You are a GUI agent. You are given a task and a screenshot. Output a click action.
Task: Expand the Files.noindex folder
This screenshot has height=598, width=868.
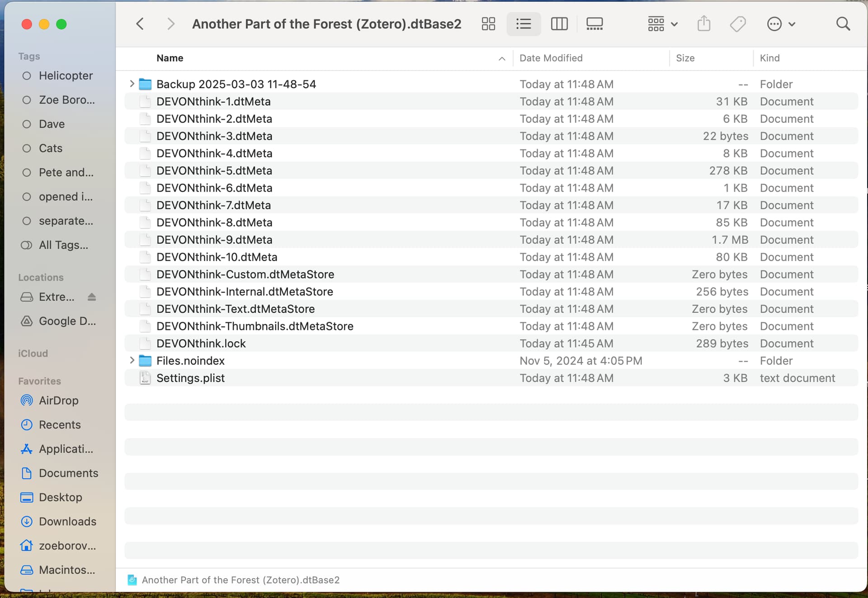click(x=132, y=360)
